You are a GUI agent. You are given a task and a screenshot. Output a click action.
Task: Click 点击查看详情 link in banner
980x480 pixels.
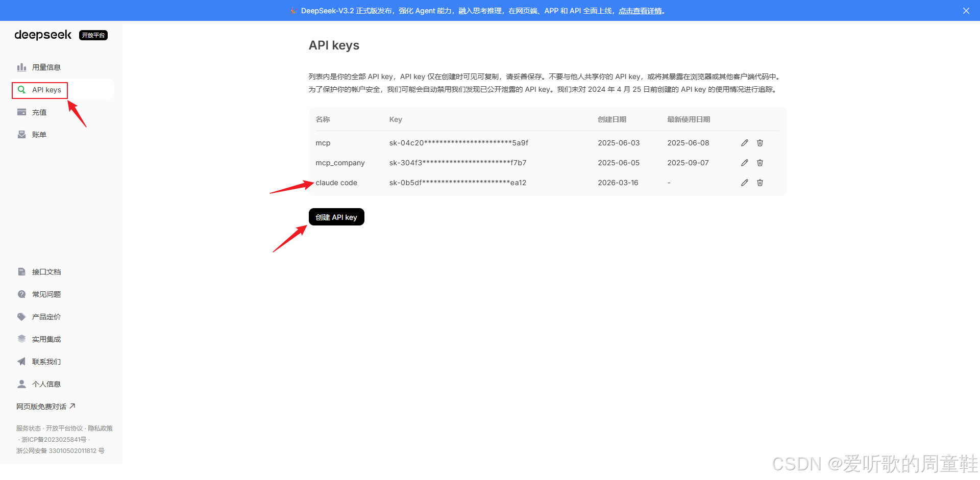640,11
